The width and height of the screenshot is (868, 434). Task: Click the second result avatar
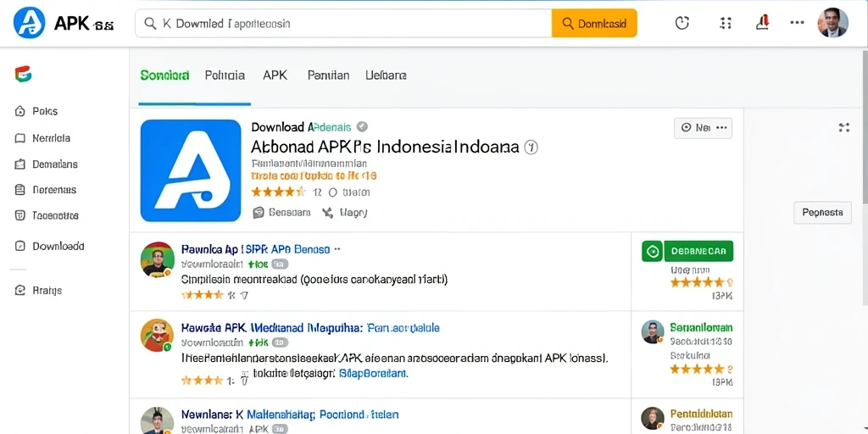tap(158, 336)
